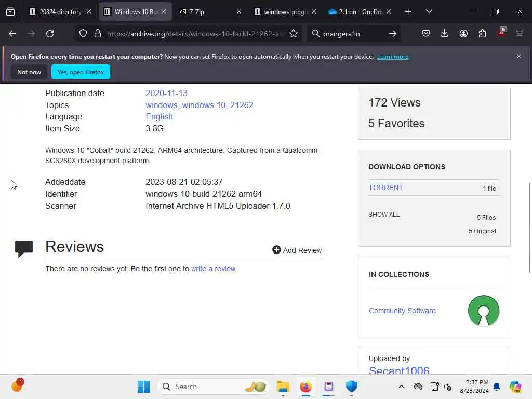The height and width of the screenshot is (399, 532).
Task: Open the windows topic link
Action: (x=162, y=105)
